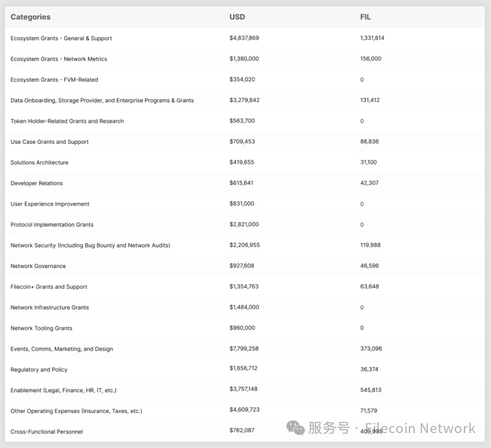
Task: Click the FIL value 36,374
Action: click(369, 369)
